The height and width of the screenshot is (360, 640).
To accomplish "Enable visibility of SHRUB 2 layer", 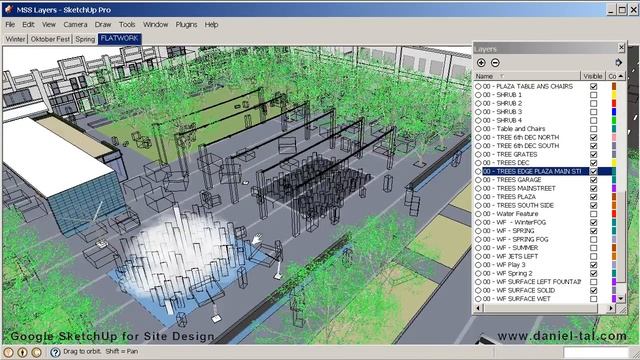I will click(x=593, y=103).
